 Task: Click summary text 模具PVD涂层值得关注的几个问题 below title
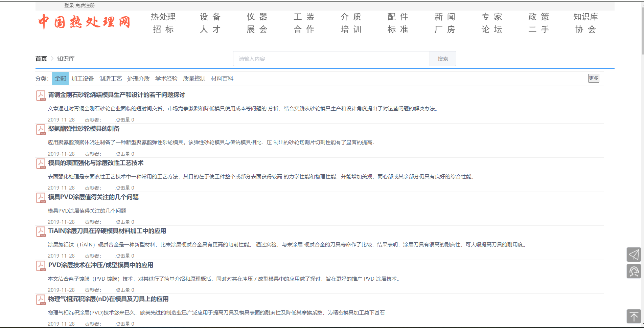87,211
